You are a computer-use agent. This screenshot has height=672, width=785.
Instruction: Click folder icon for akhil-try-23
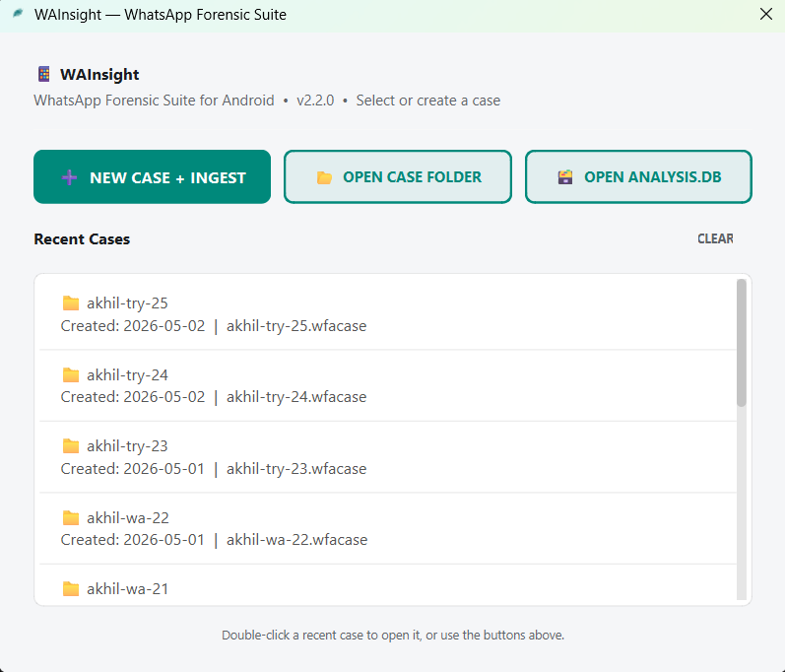click(x=71, y=445)
